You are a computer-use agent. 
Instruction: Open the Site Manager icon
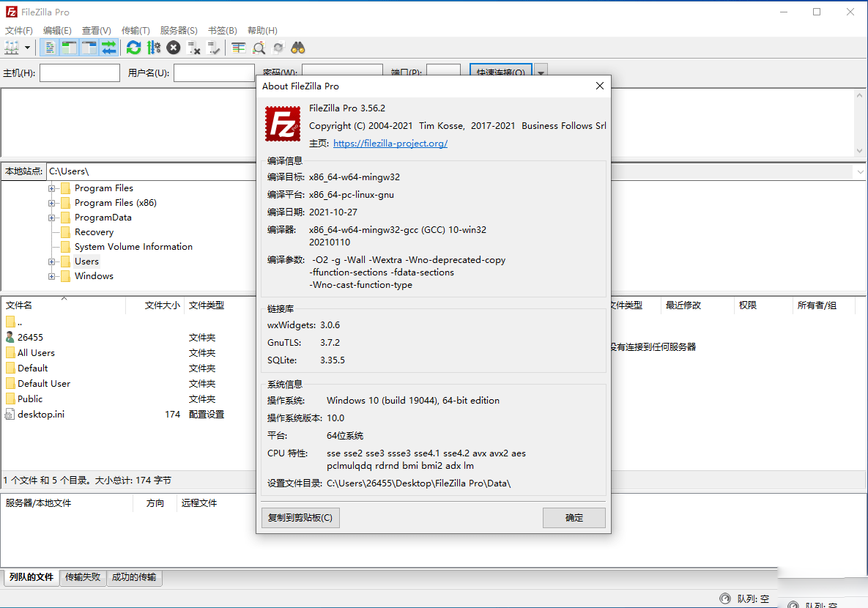(12, 48)
